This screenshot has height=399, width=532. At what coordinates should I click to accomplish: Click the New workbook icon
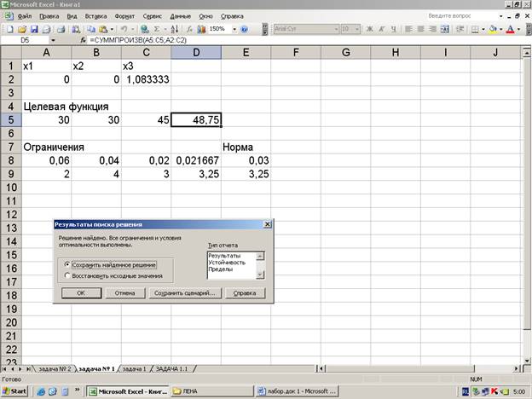point(7,29)
